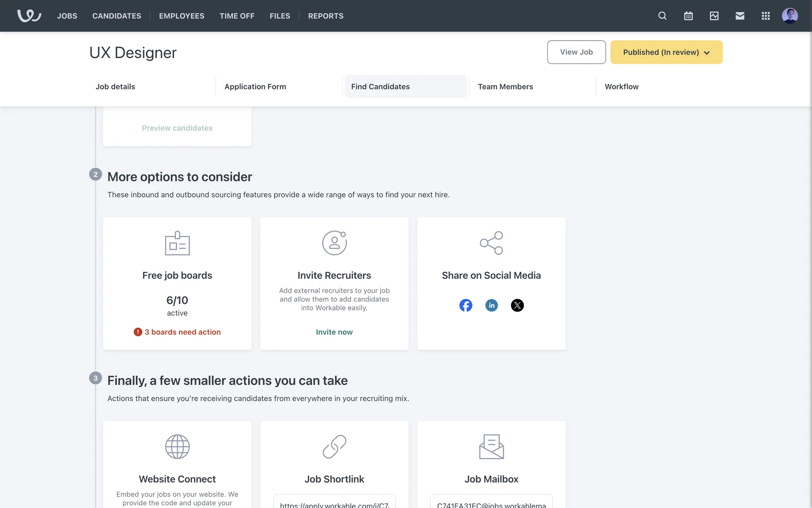Image resolution: width=812 pixels, height=508 pixels.
Task: Open the Candidates menu
Action: point(117,16)
